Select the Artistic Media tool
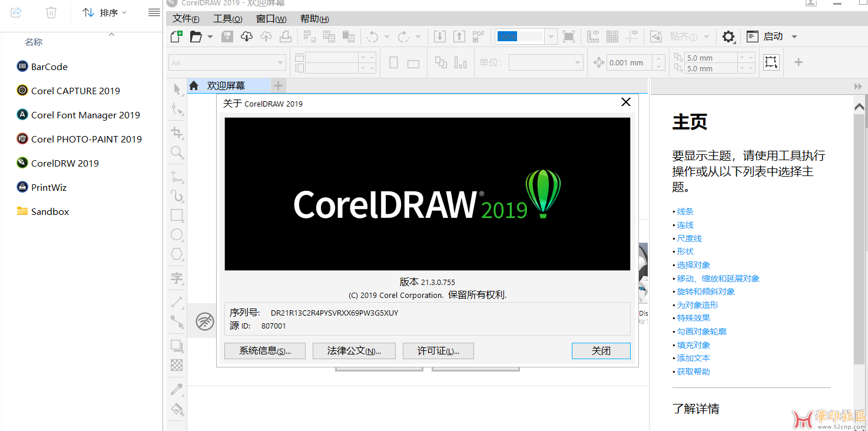 point(177,195)
